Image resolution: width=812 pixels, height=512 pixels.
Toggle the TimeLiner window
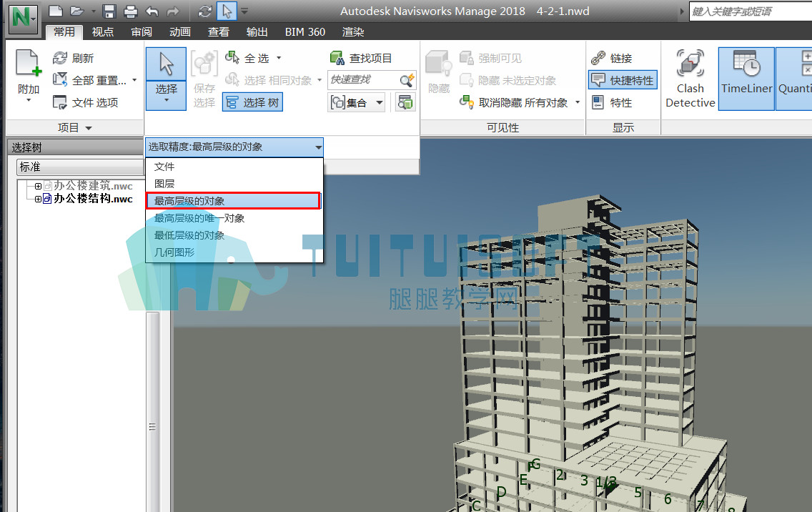(746, 79)
